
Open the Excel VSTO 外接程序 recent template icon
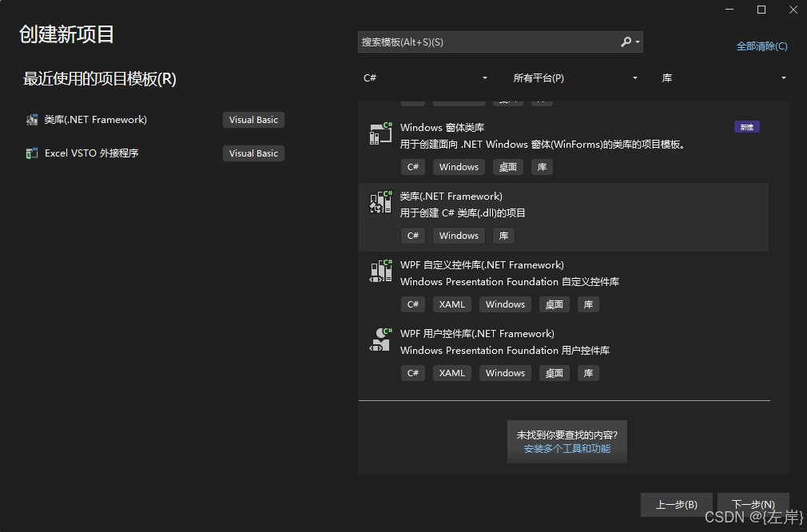pyautogui.click(x=32, y=153)
